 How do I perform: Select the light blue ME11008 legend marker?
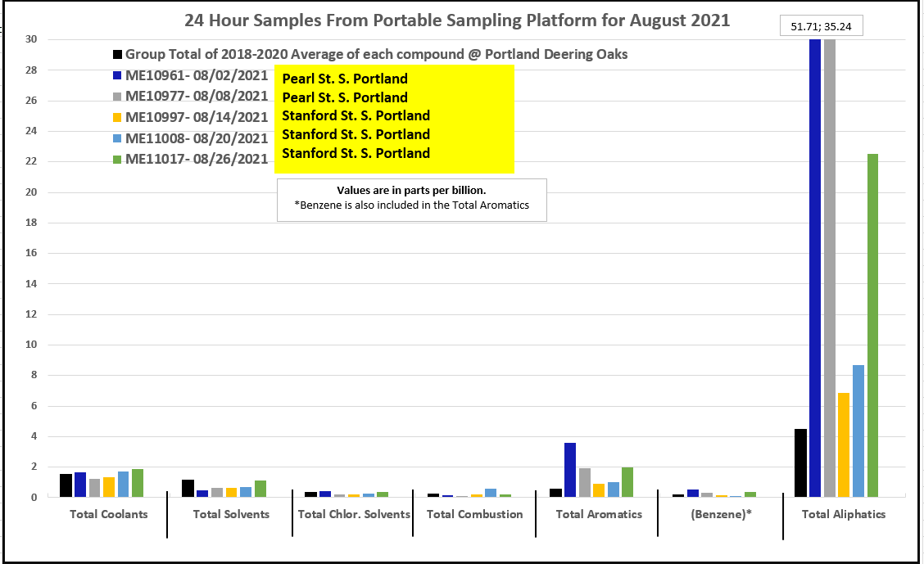[118, 138]
